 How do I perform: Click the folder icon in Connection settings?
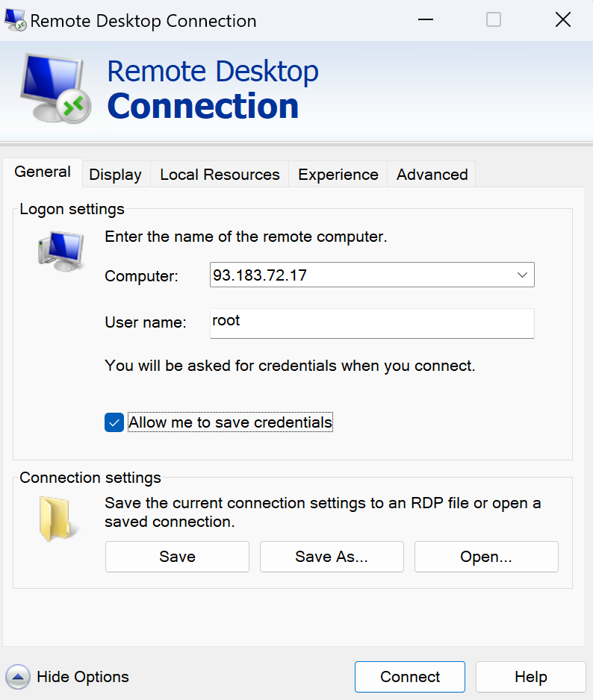(58, 519)
